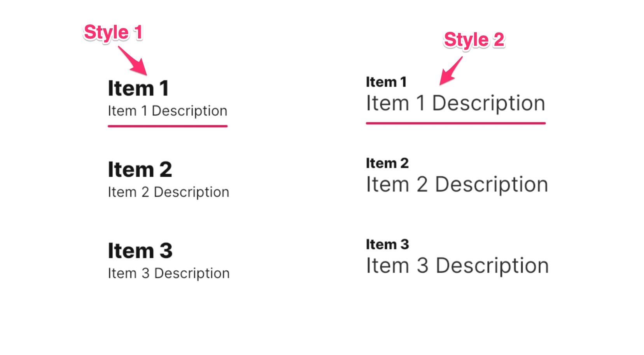Viewport: 644px width, 355px height.
Task: Click the digit 2 in Style 2 label
Action: 499,40
